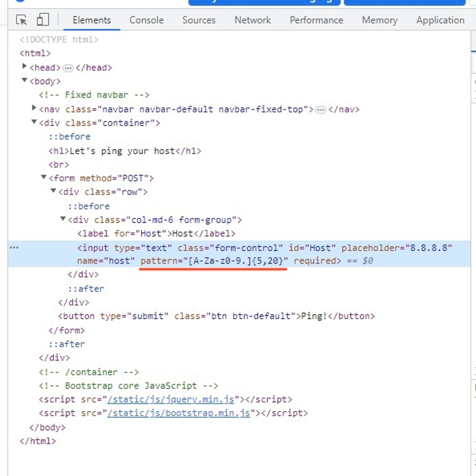Viewport: 476px width, 476px height.
Task: Select the button submit Ping! line
Action: (x=216, y=316)
